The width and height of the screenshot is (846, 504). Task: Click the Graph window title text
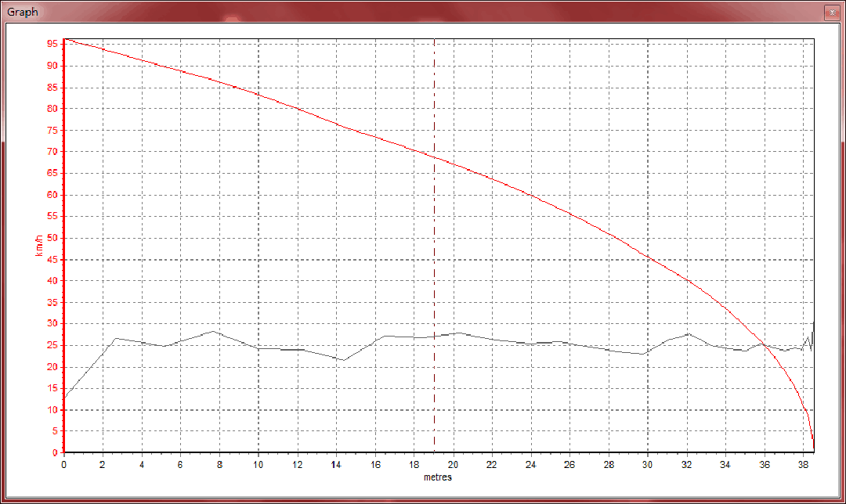coord(23,13)
